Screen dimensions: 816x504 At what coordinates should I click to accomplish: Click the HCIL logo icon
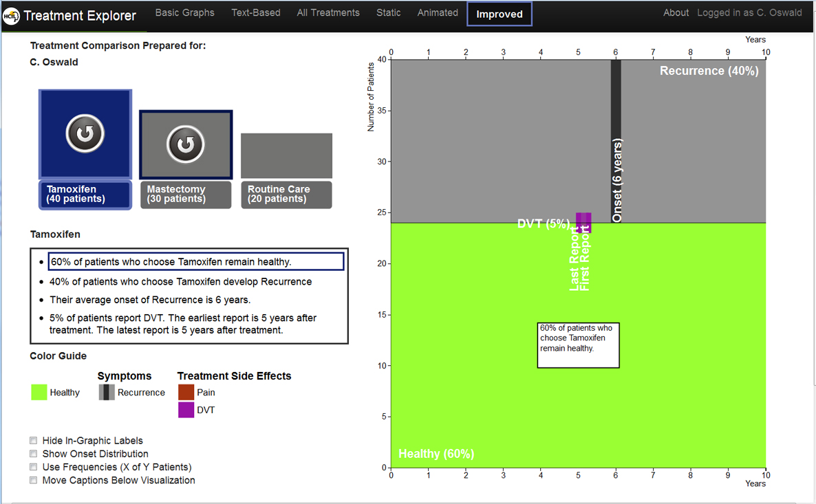click(x=11, y=16)
